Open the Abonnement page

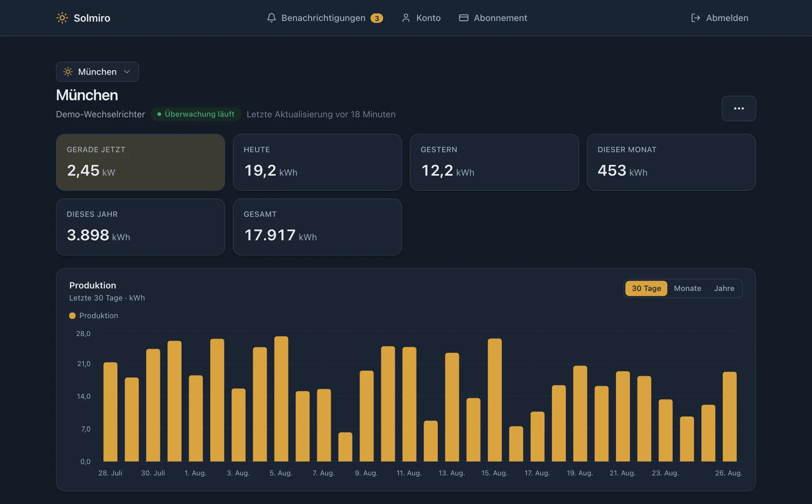click(x=493, y=18)
